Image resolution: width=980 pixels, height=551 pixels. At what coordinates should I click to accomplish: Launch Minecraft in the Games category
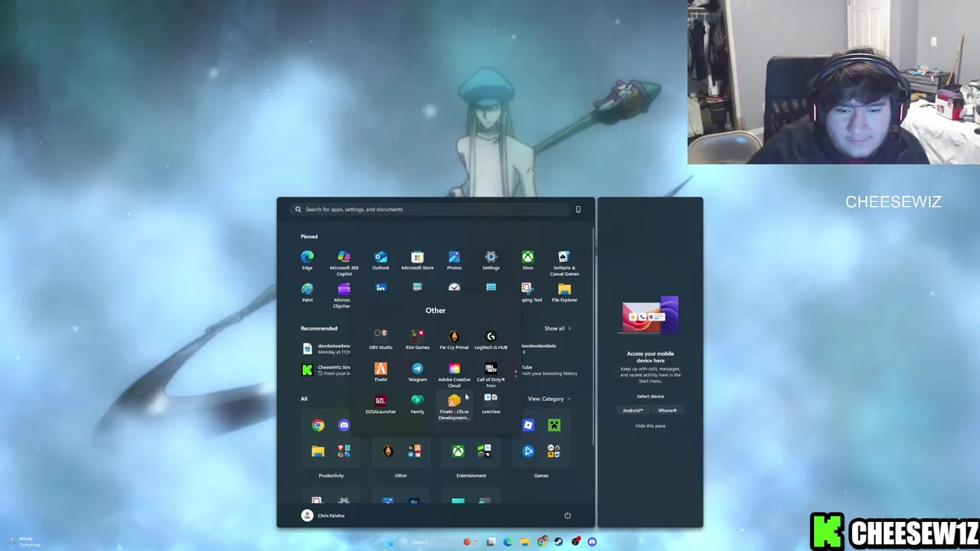coord(554,425)
